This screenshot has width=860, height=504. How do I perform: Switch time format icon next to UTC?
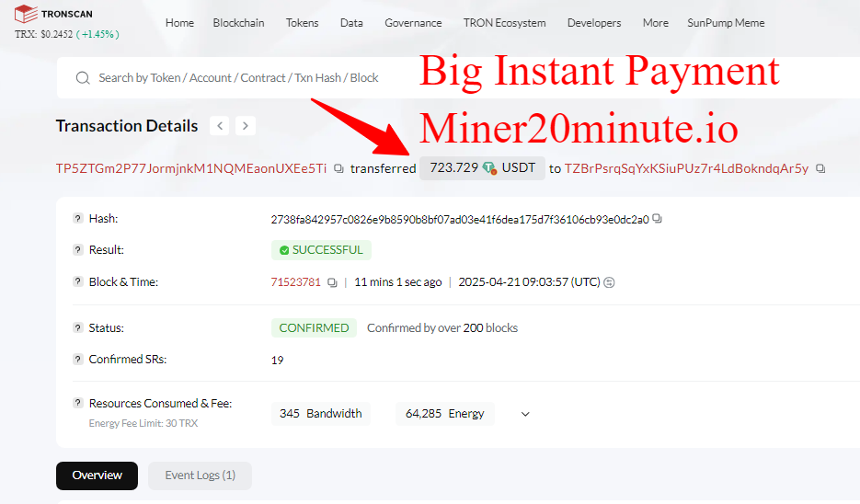(609, 282)
